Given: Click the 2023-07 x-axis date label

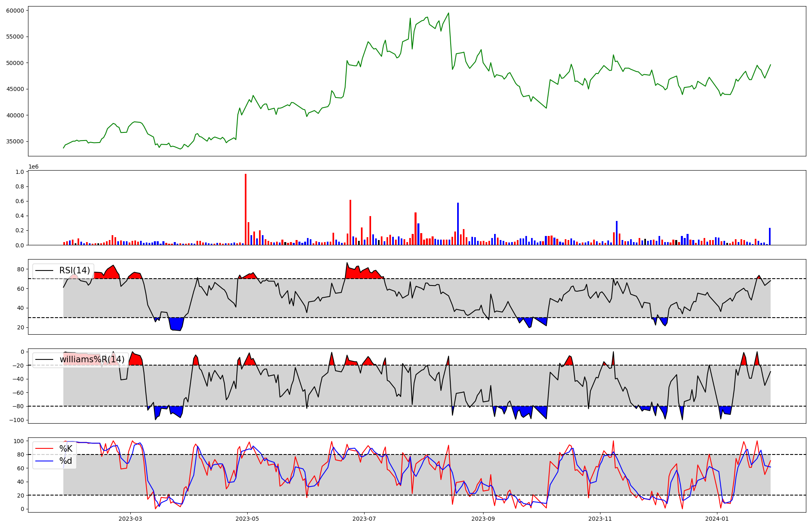Looking at the screenshot, I should pos(364,519).
